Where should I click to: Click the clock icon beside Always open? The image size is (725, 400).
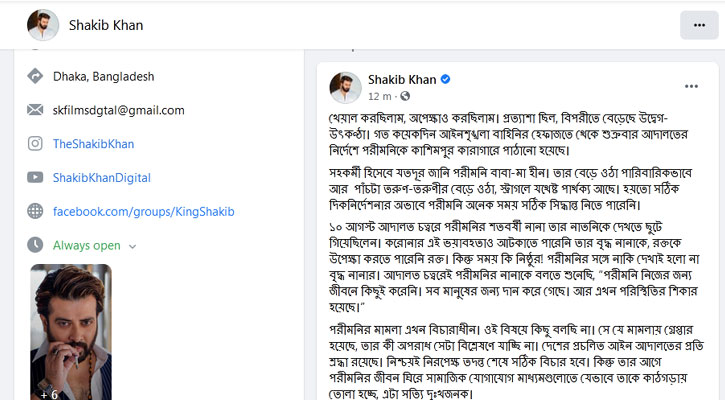coord(36,245)
